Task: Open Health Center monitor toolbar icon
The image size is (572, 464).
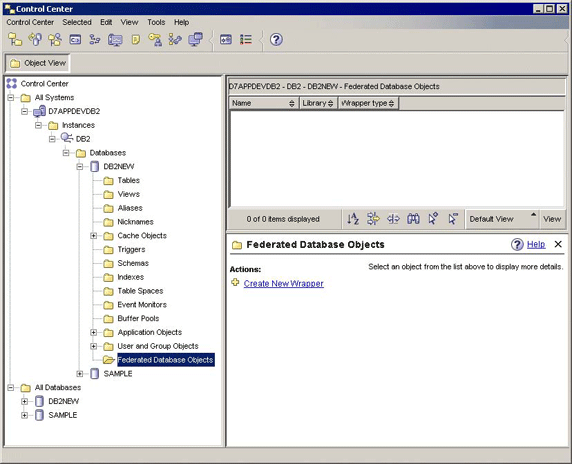Action: pyautogui.click(x=115, y=39)
